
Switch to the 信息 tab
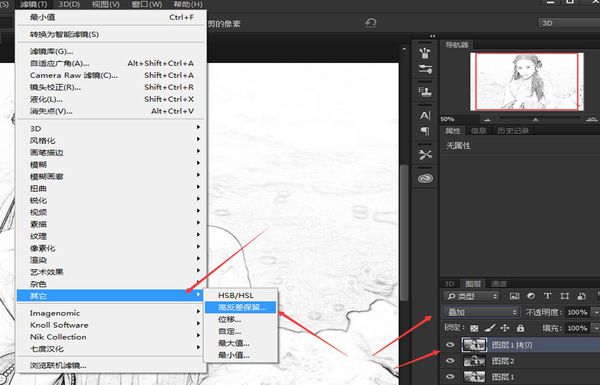coord(478,131)
